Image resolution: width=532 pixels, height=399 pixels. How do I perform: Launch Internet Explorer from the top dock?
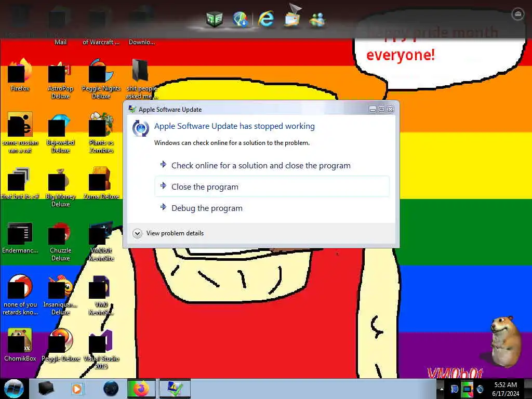coord(266,19)
